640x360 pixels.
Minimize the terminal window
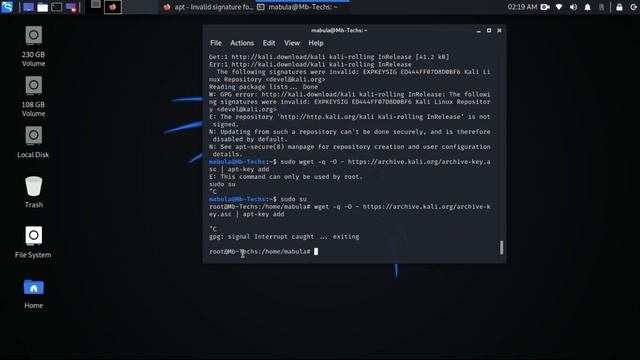pyautogui.click(x=478, y=31)
